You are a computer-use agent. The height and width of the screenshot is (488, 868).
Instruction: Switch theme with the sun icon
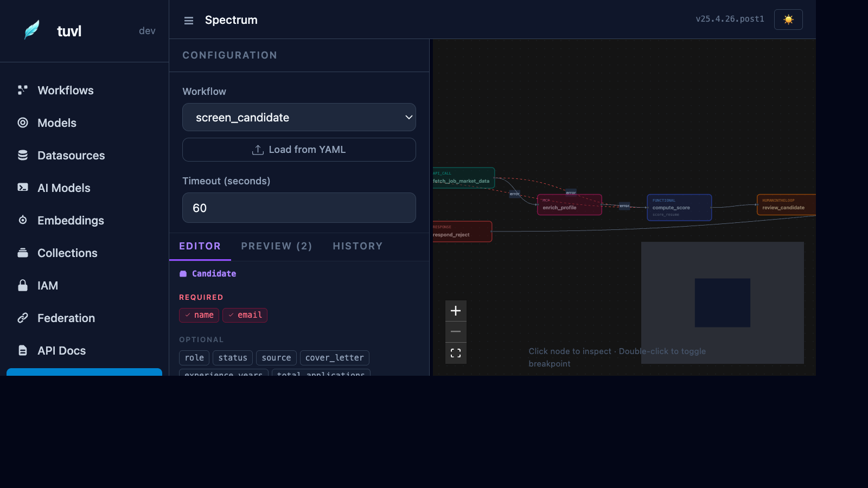[x=788, y=20]
